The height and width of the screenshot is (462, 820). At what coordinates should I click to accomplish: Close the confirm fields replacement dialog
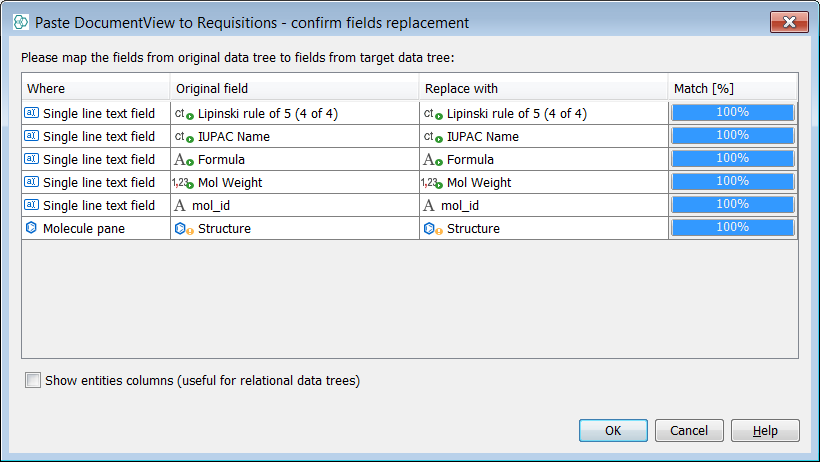790,22
